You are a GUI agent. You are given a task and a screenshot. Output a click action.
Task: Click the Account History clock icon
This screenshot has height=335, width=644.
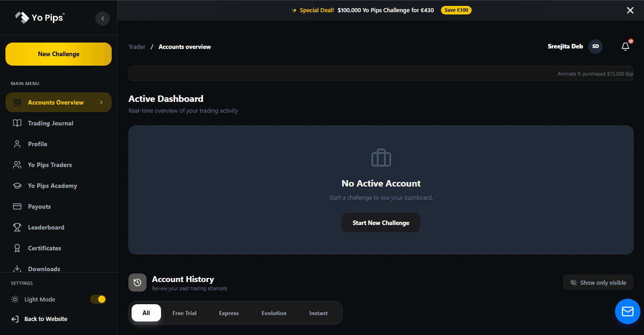[x=137, y=282]
